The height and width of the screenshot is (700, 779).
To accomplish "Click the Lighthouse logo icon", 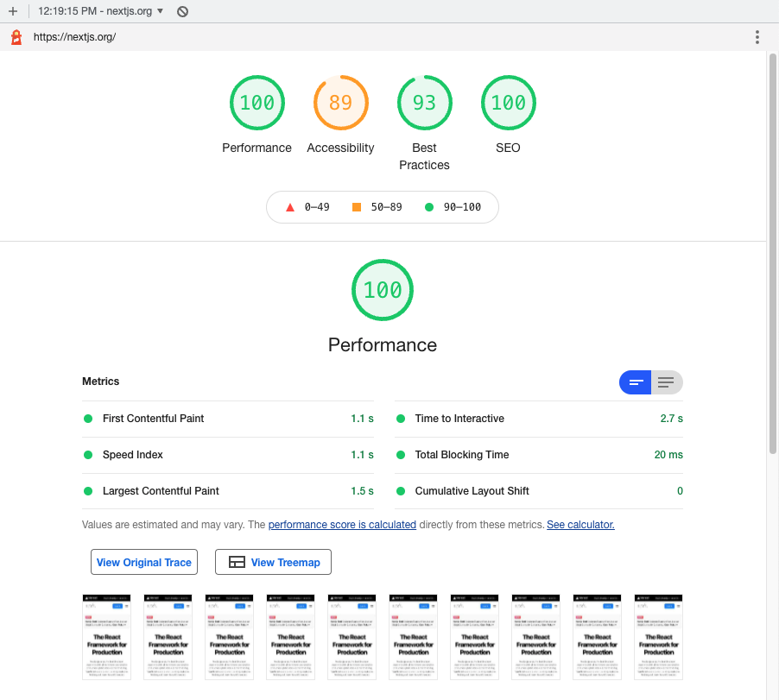I will (x=16, y=37).
